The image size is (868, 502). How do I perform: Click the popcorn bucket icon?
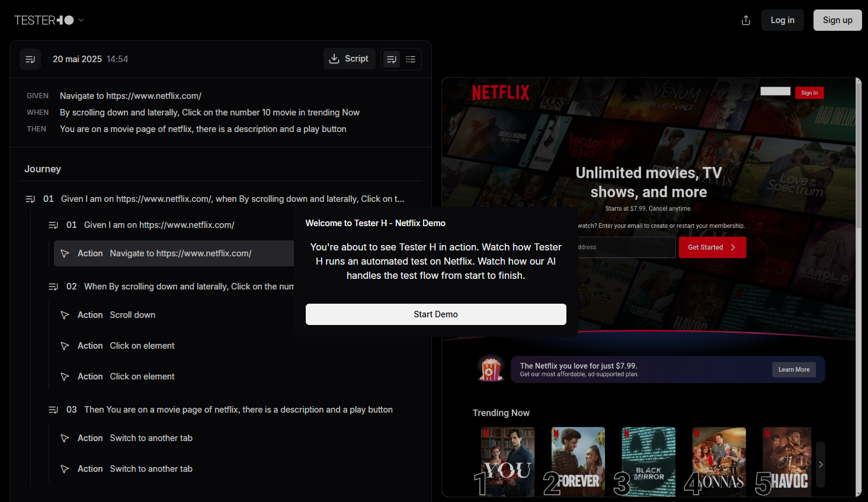click(491, 369)
